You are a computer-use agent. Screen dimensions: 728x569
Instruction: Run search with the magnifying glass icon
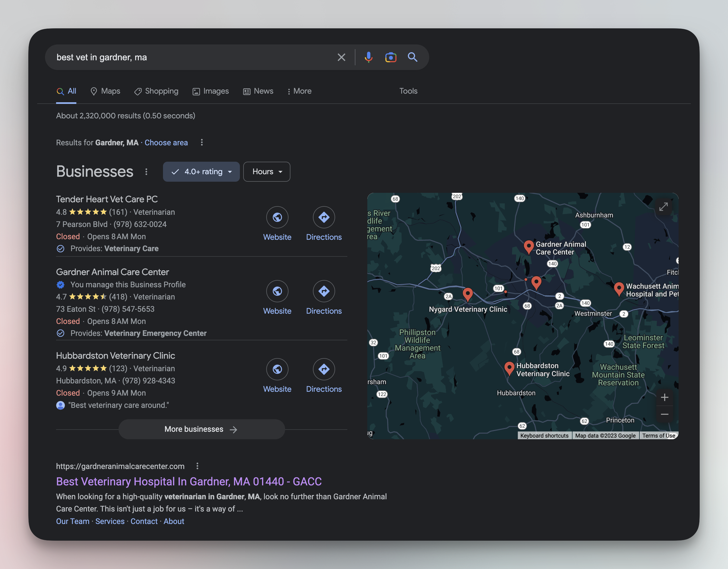[x=413, y=57]
